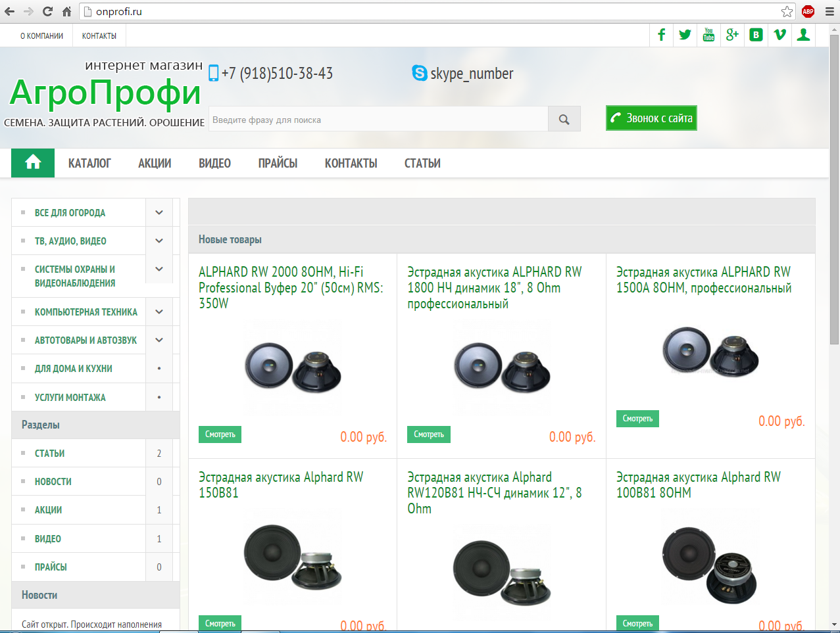Screen dimensions: 840x633
Task: Open product ALPHARD RW 1800 НЧ динамик title
Action: coord(495,287)
